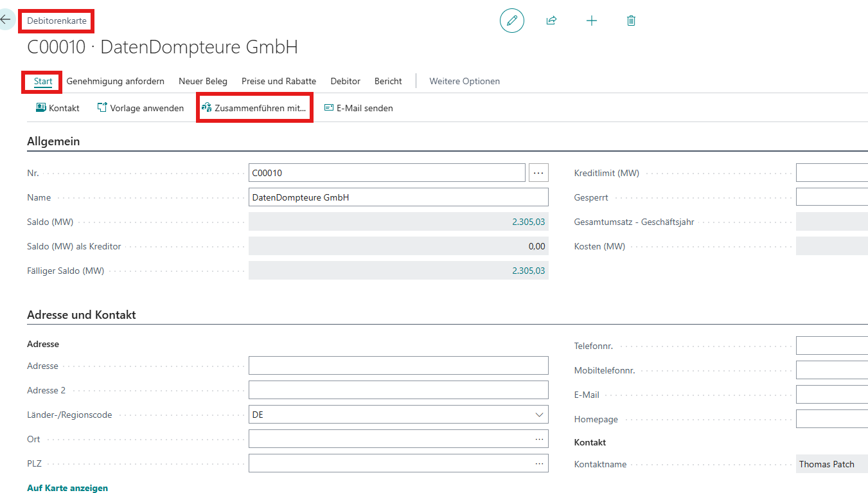
Task: Open the Kontakt action
Action: 58,108
